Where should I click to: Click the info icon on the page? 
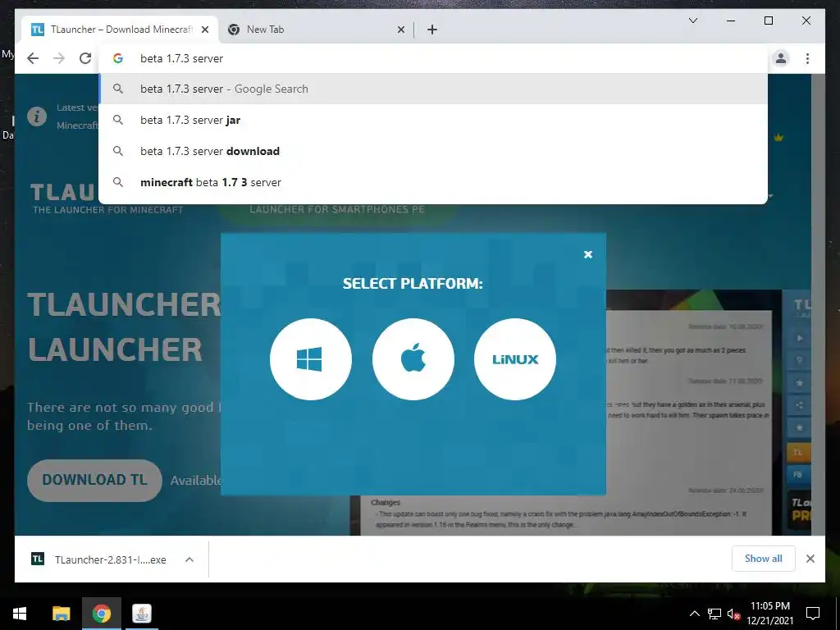[x=37, y=116]
